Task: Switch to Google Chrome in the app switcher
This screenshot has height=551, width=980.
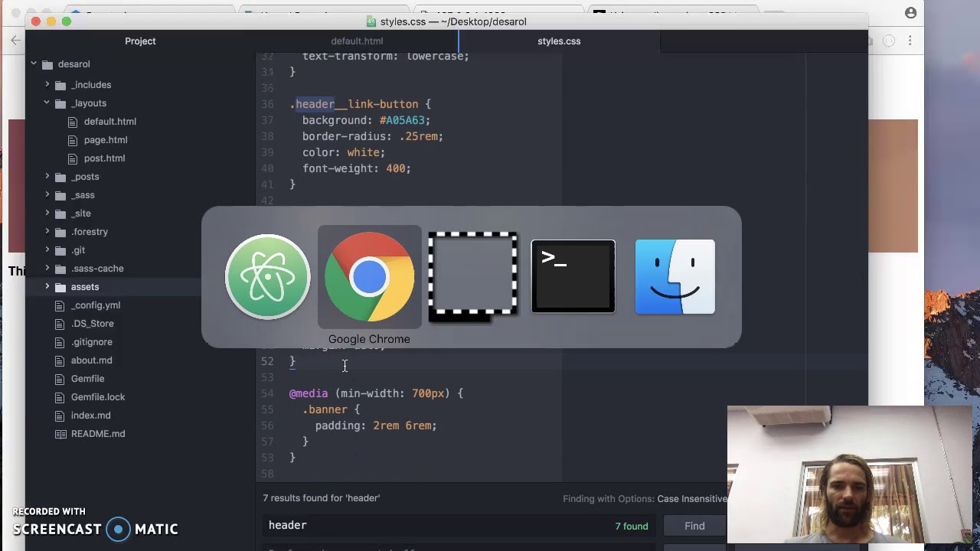Action: click(x=369, y=276)
